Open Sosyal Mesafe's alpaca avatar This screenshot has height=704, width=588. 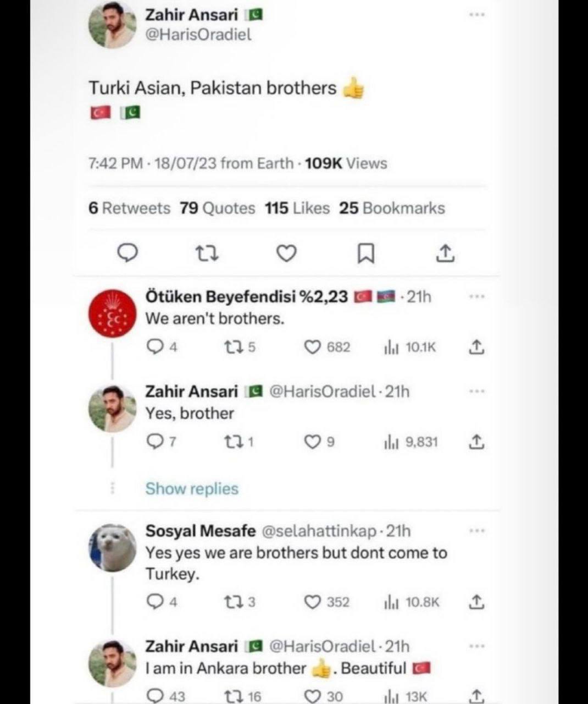(x=112, y=548)
